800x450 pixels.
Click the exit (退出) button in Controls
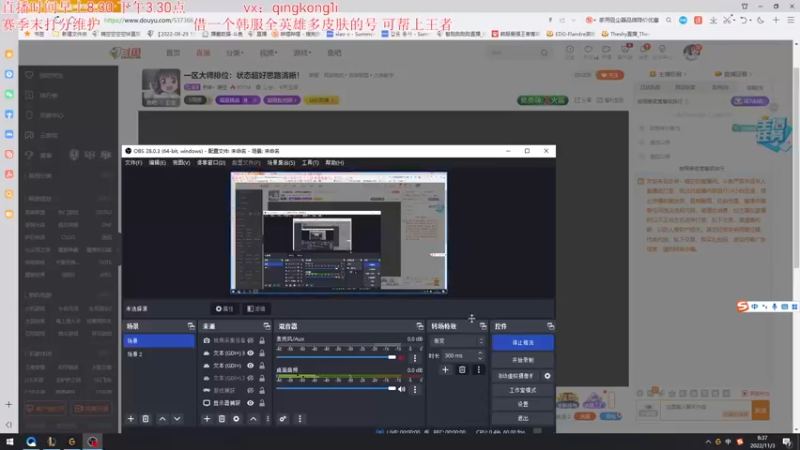pos(523,418)
